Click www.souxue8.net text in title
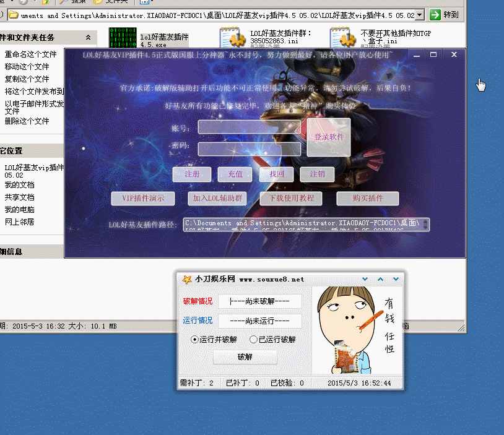The image size is (504, 435). click(272, 280)
